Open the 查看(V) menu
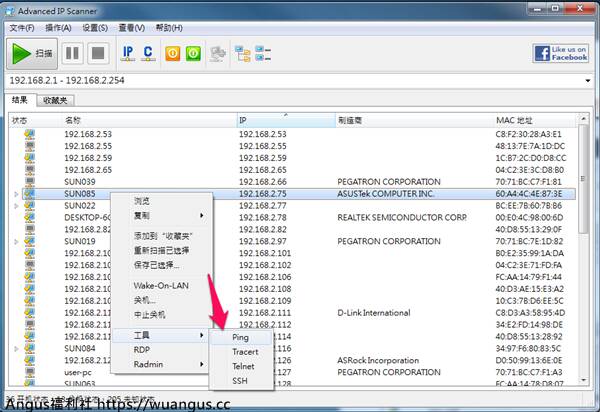The image size is (600, 412). point(132,28)
